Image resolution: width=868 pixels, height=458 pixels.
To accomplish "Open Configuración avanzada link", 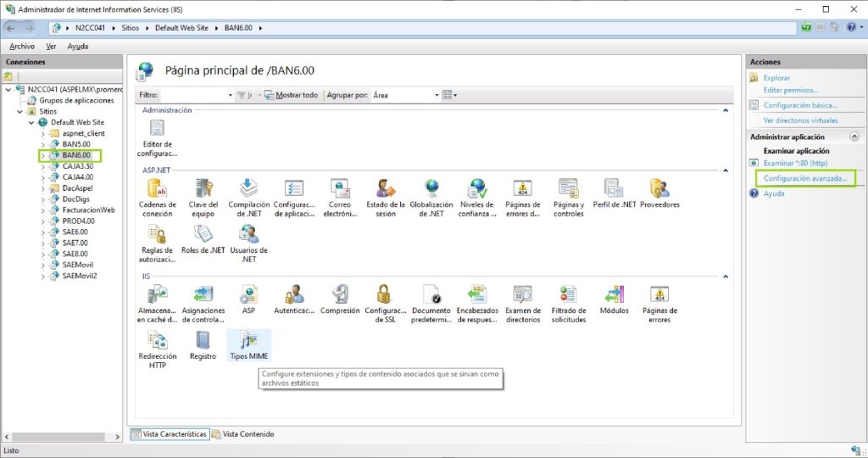I will click(805, 178).
